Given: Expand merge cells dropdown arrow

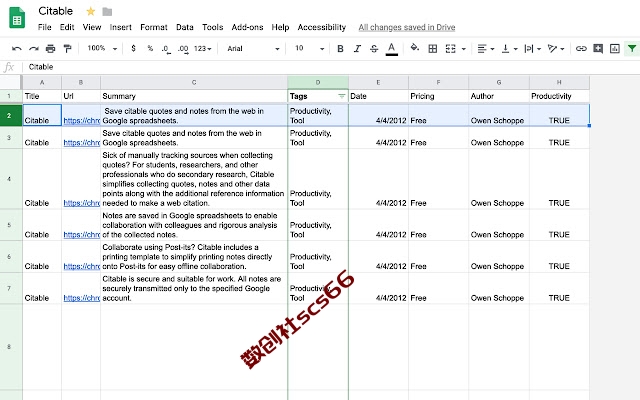Looking at the screenshot, I should click(x=463, y=49).
